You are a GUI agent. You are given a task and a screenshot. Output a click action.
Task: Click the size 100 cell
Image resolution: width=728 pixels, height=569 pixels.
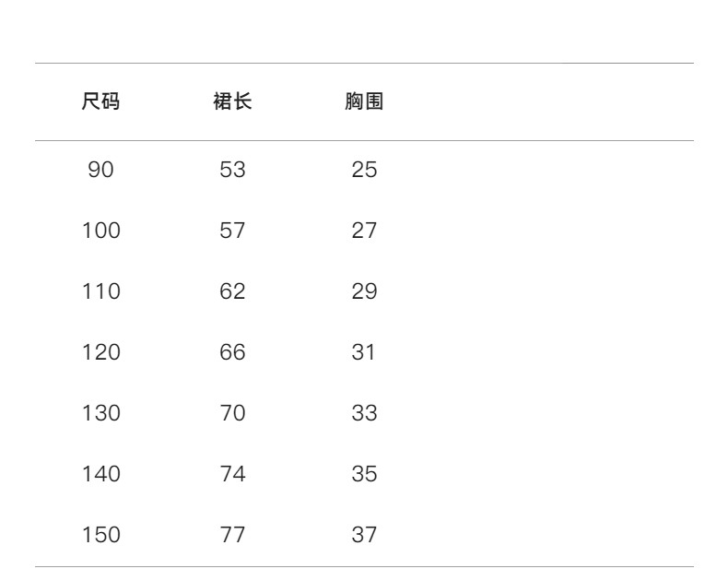pyautogui.click(x=101, y=231)
